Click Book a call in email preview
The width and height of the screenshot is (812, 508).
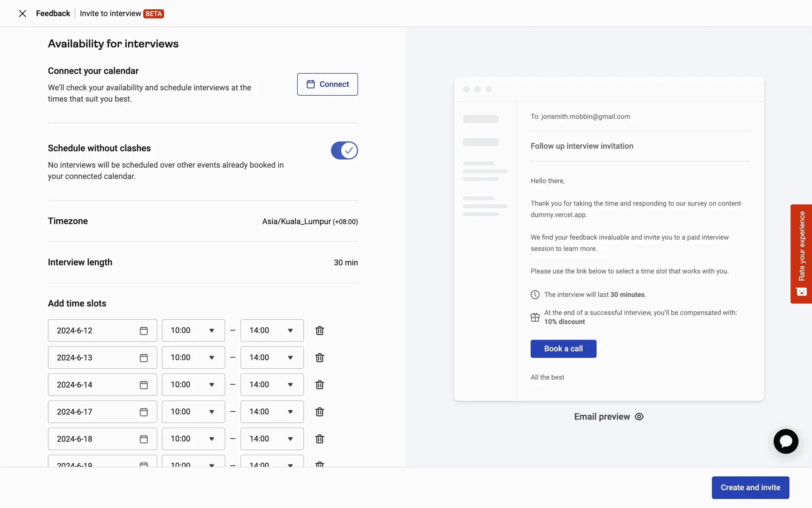[563, 349]
